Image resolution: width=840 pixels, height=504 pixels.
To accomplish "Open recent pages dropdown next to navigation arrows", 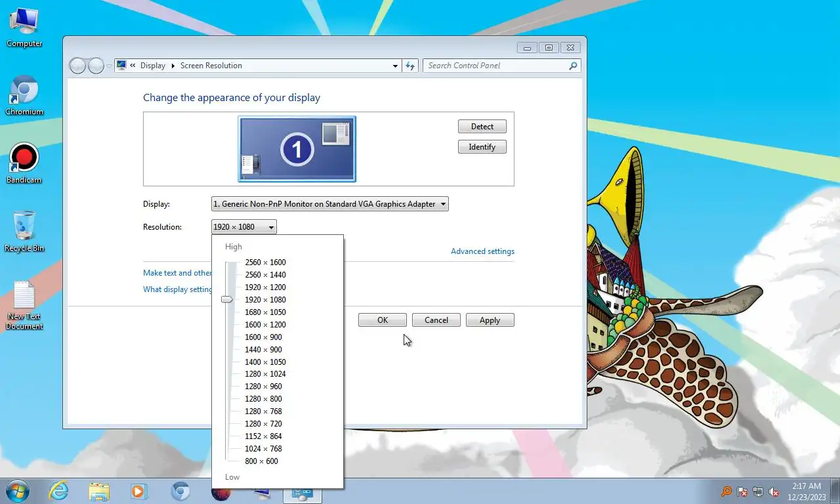I will coord(109,66).
